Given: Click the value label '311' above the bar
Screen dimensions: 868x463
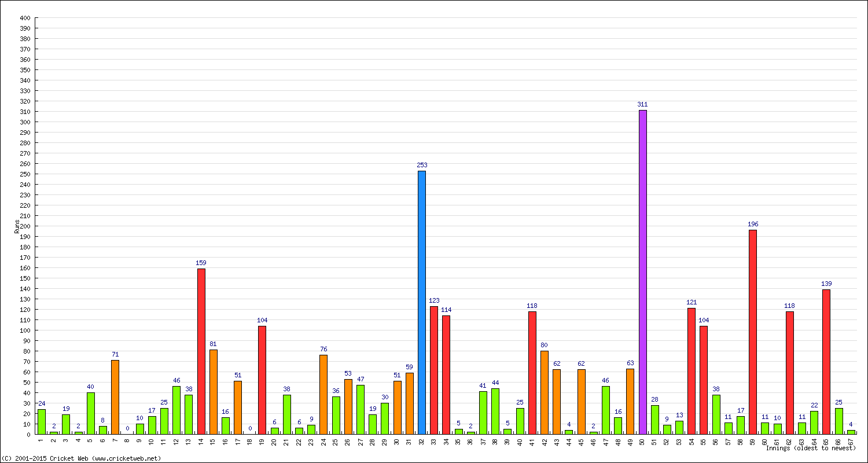Looking at the screenshot, I should click(x=642, y=105).
